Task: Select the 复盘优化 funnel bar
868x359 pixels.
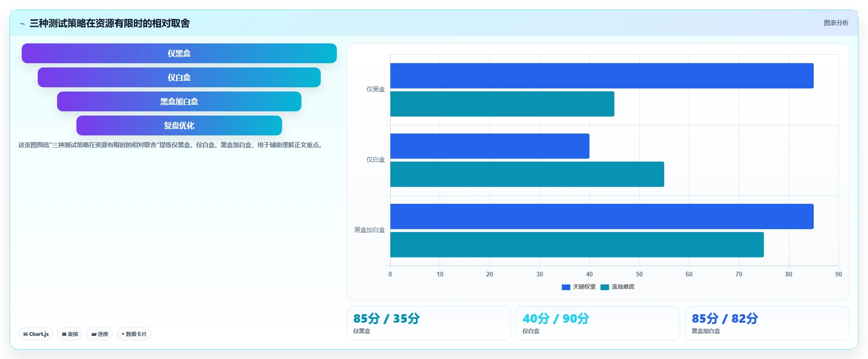Action: tap(179, 125)
